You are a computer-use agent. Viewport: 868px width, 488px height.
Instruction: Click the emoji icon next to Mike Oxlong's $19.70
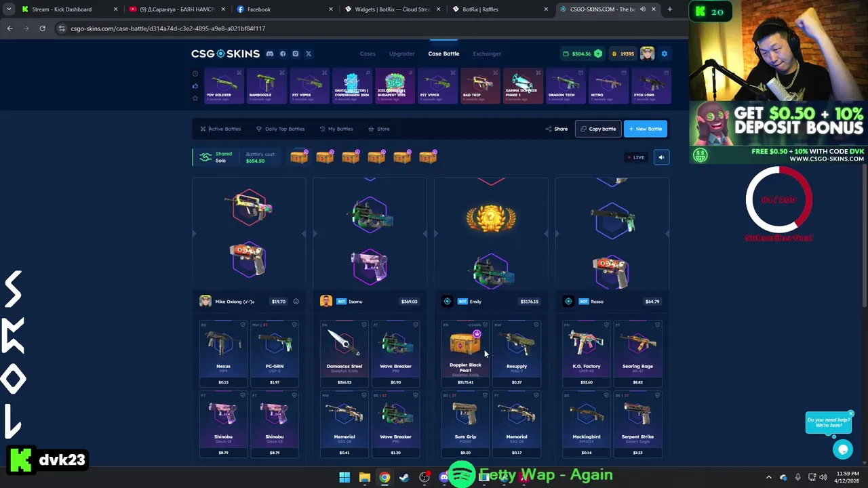click(x=296, y=302)
